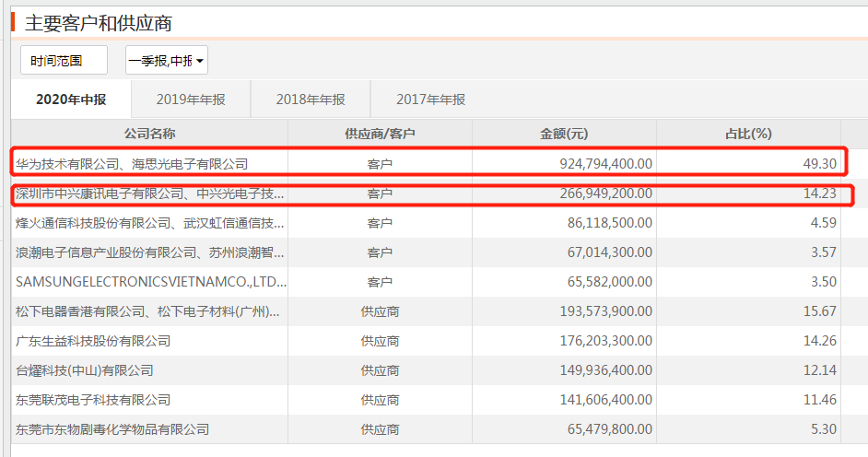Click the percentage value 3.50
The image size is (868, 457).
824,282
